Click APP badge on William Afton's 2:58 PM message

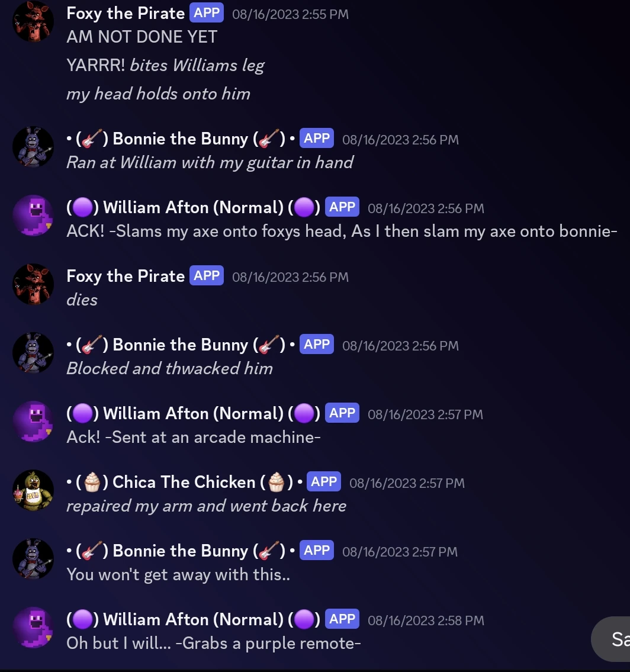click(x=342, y=619)
